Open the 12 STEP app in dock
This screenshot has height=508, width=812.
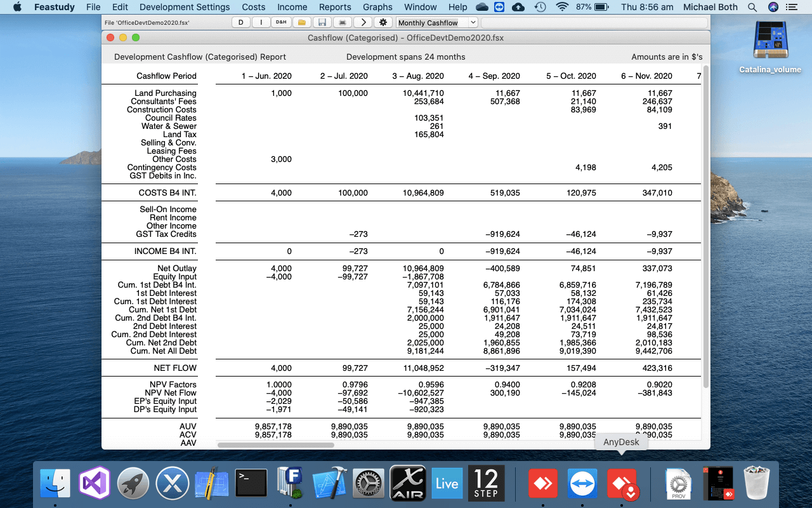coord(486,483)
